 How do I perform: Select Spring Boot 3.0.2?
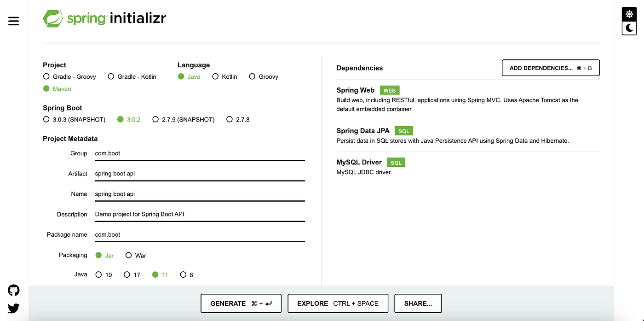click(129, 119)
